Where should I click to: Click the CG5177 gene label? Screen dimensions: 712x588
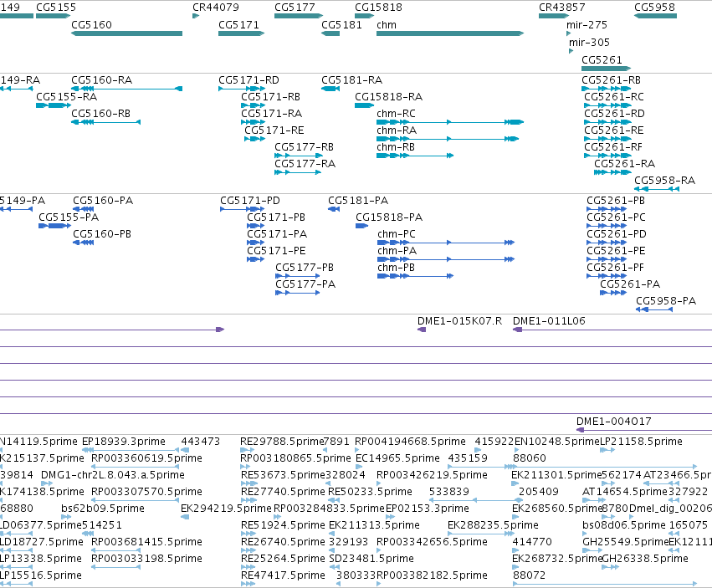295,8
